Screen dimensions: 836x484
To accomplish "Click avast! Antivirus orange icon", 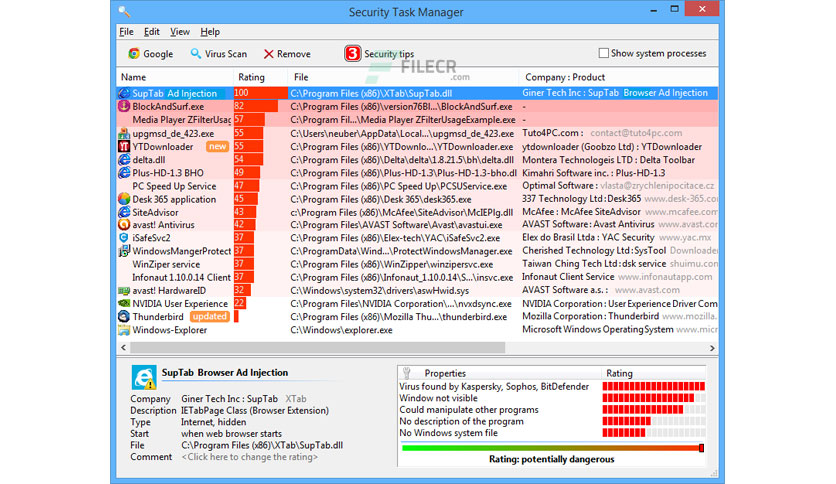I will click(x=124, y=224).
